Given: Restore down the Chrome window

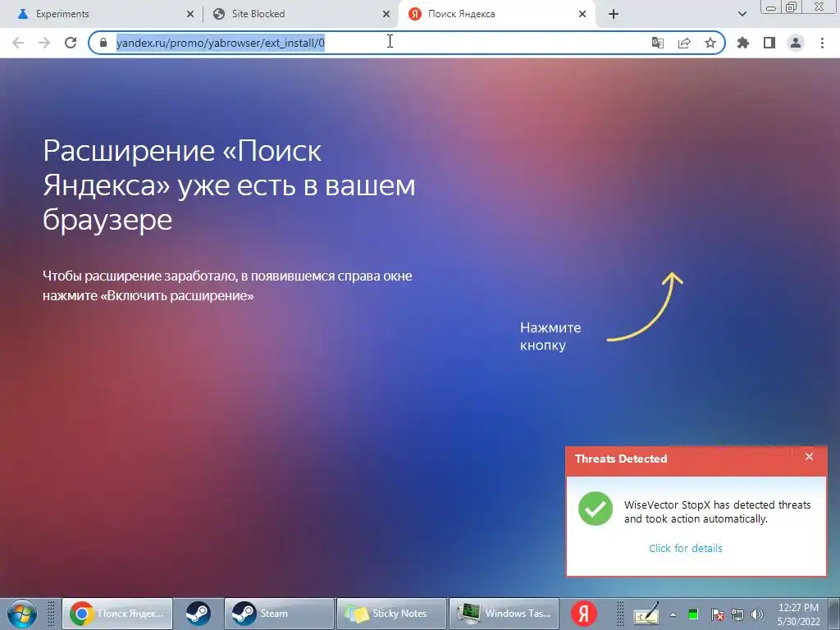Looking at the screenshot, I should point(792,7).
